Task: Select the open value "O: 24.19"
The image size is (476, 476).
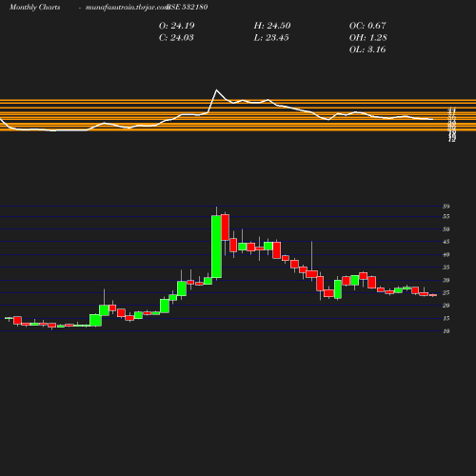Action: coord(177,26)
